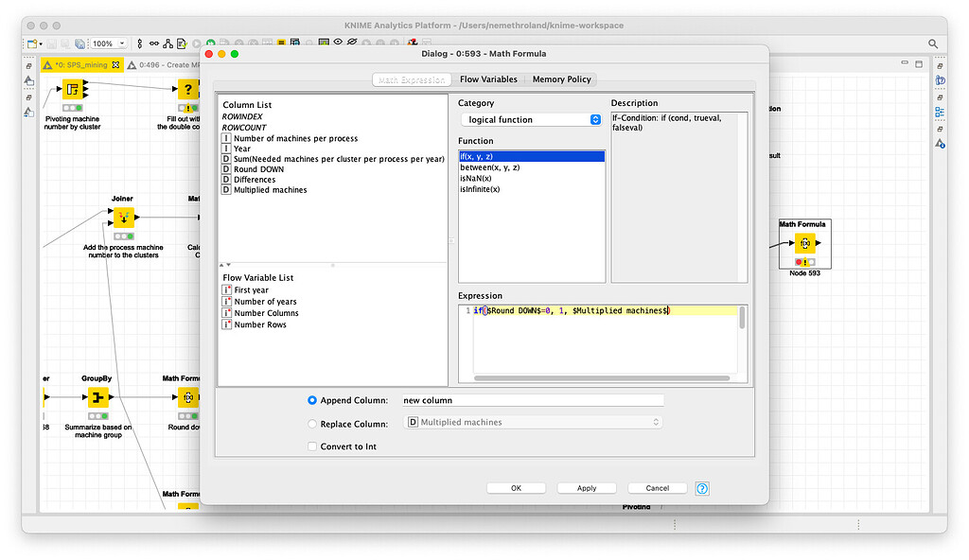Click the question-mark node above Fill out with the double
Viewport: 969px width, 560px height.
[x=186, y=88]
